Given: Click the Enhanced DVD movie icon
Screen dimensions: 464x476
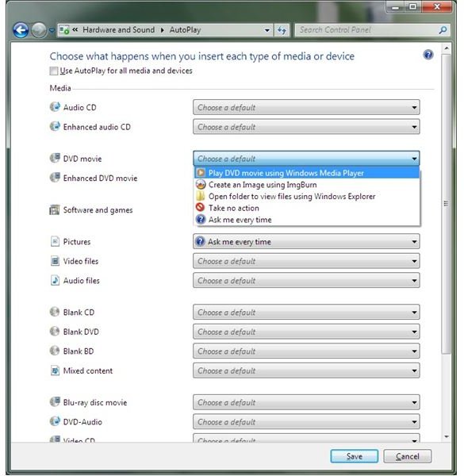Looking at the screenshot, I should coord(55,178).
